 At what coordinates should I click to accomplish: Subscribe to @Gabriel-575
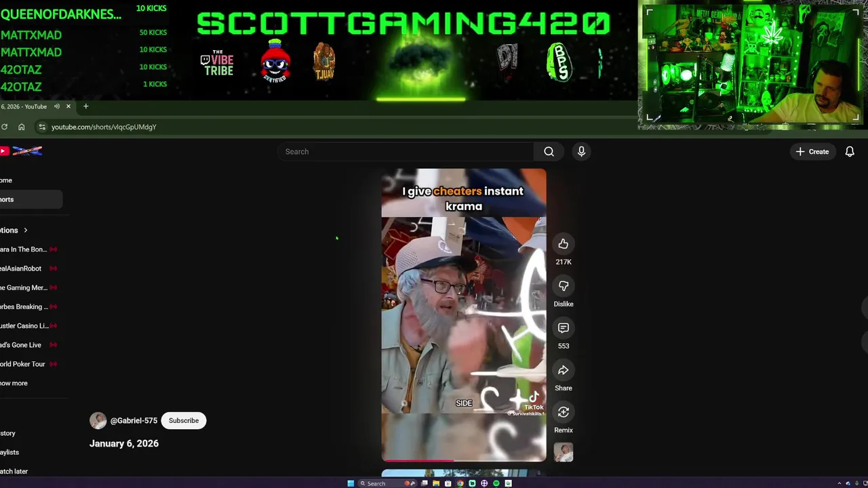pyautogui.click(x=184, y=420)
